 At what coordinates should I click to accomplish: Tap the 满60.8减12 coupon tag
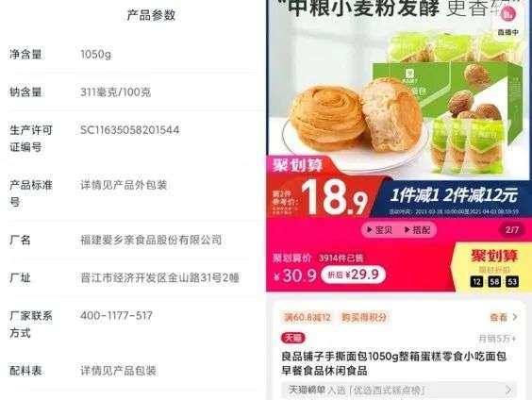(308, 317)
